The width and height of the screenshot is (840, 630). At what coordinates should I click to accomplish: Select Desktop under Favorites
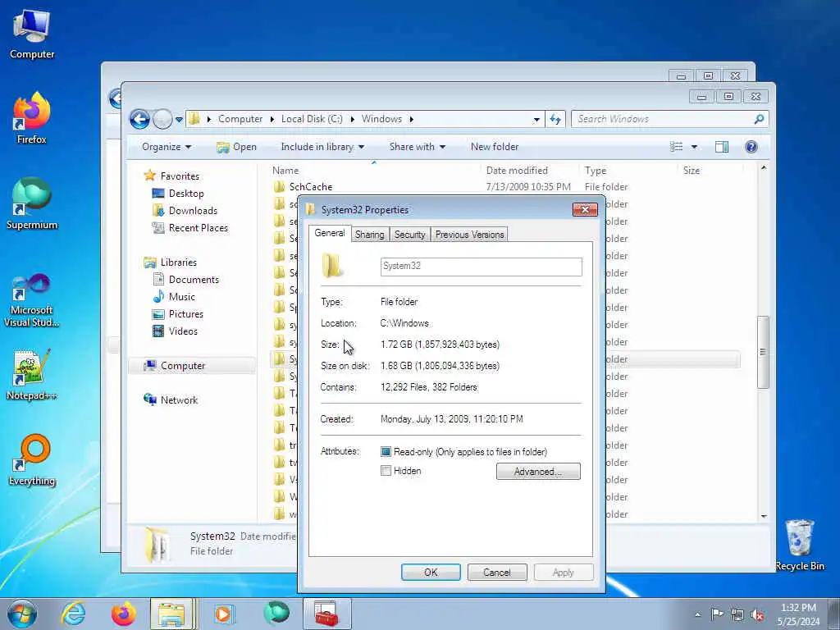[x=186, y=194]
